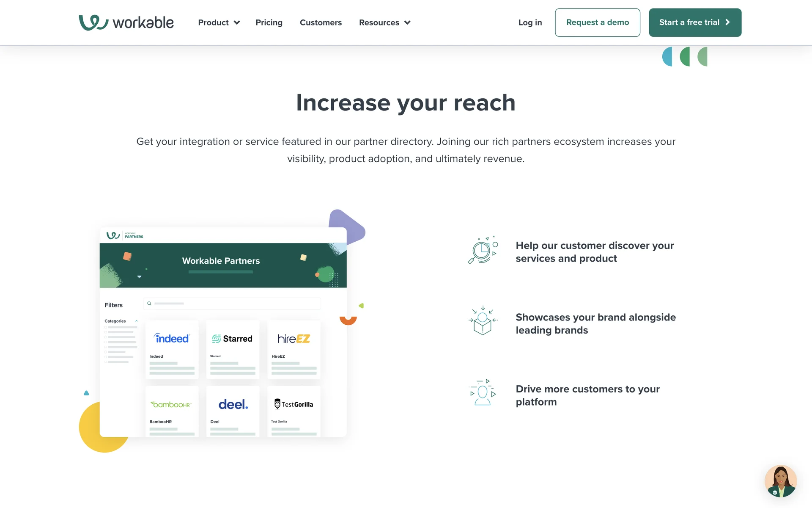Screen dimensions: 812x508
Task: Click the partner directory search field
Action: [232, 304]
